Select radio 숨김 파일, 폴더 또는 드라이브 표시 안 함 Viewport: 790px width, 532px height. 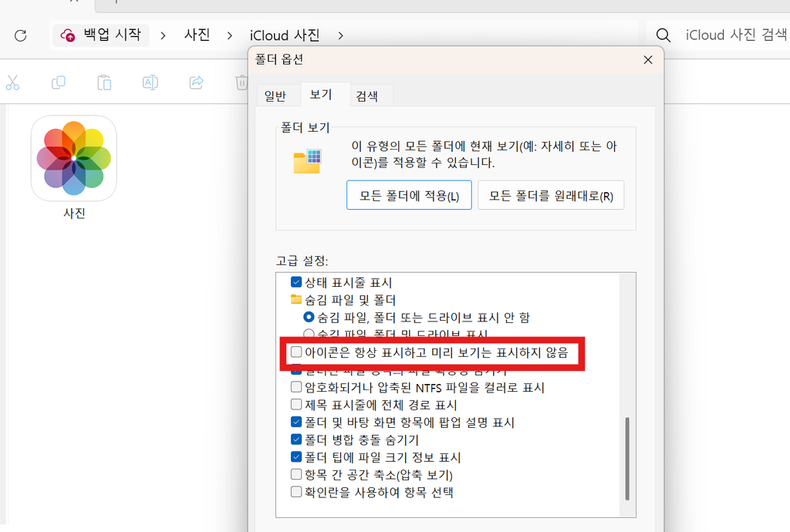pos(309,317)
